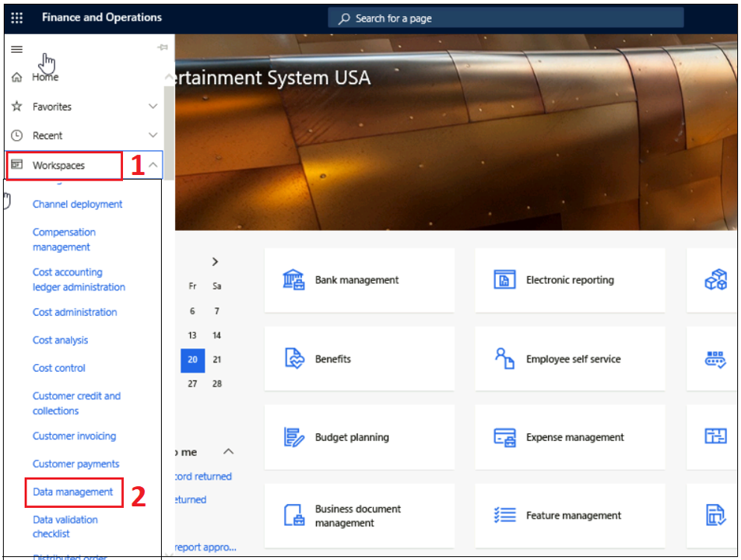741x560 pixels.
Task: Open the Electronic reporting tile
Action: 570,279
